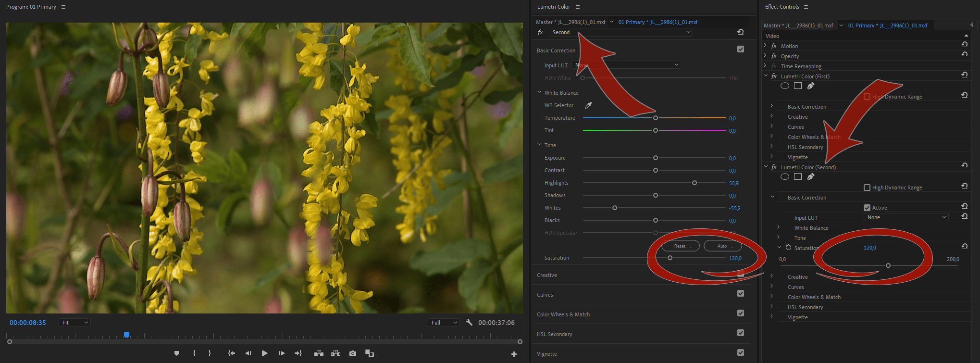
Task: Toggle the Curves section checkbox
Action: [x=741, y=293]
